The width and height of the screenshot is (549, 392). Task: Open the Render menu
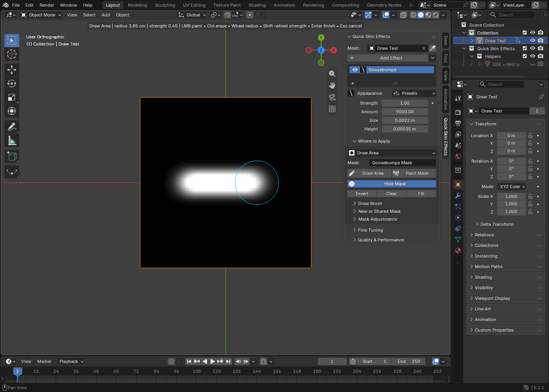[x=47, y=5]
